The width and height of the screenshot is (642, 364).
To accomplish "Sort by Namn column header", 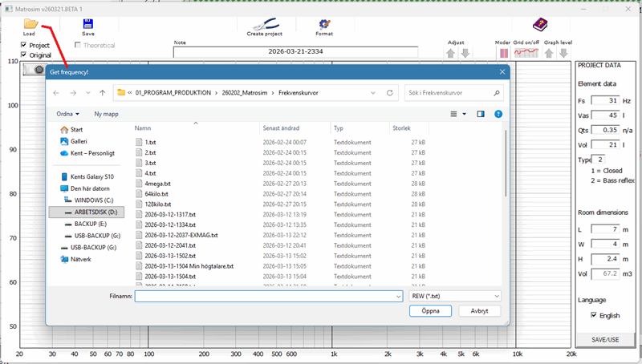I will tap(143, 128).
